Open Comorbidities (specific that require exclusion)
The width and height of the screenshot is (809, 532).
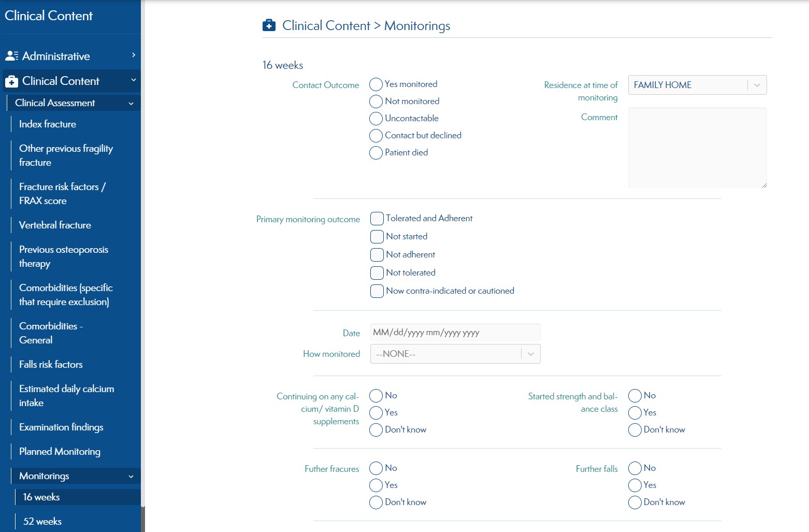(76, 295)
